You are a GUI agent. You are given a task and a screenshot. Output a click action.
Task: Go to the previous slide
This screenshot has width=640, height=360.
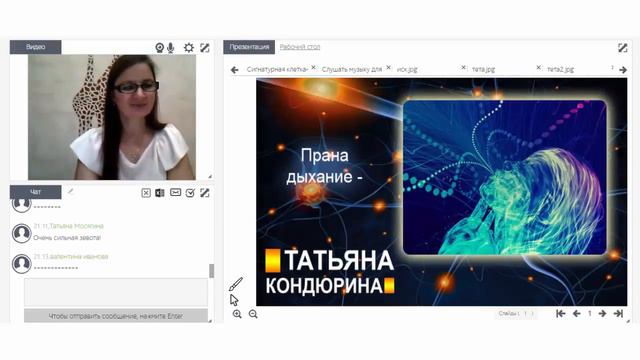pyautogui.click(x=576, y=313)
